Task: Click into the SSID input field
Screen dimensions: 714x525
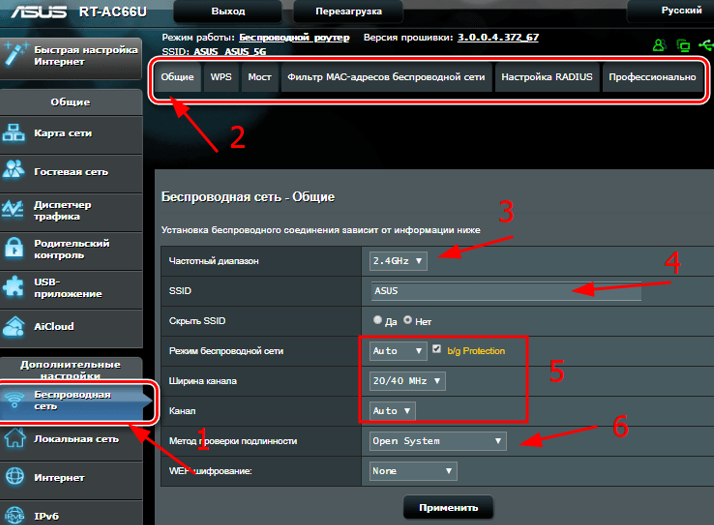Action: coord(506,291)
